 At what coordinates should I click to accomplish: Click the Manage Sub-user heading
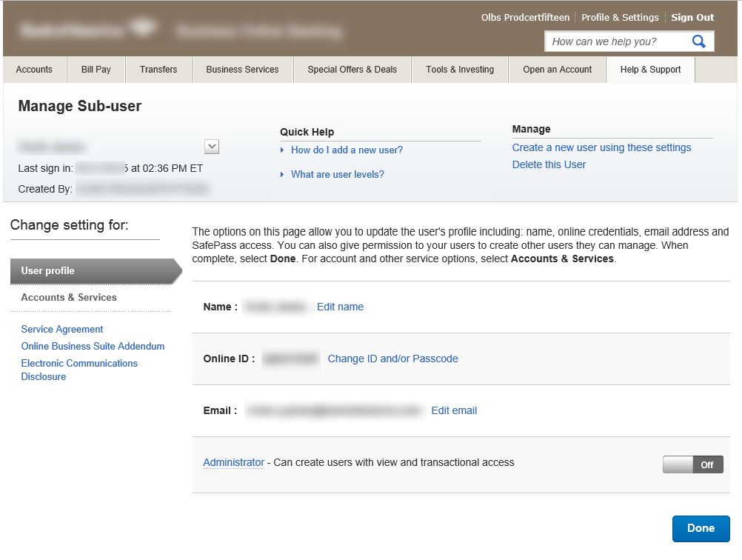click(x=79, y=106)
